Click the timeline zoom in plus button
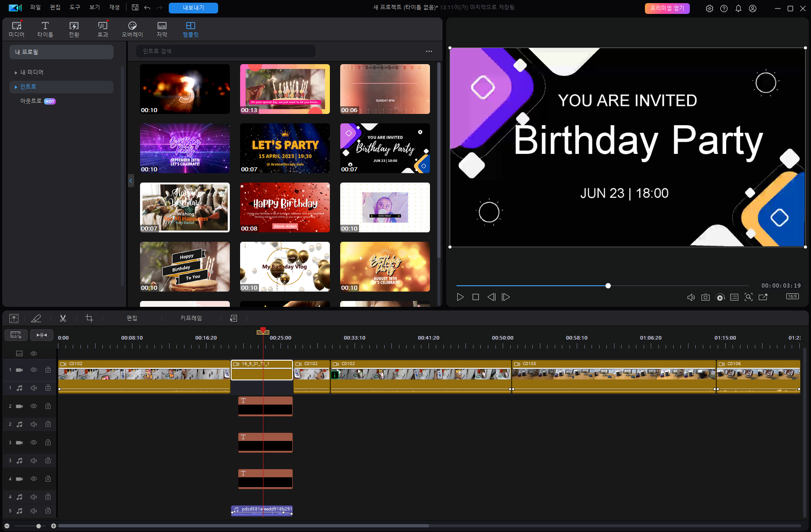 (53, 526)
